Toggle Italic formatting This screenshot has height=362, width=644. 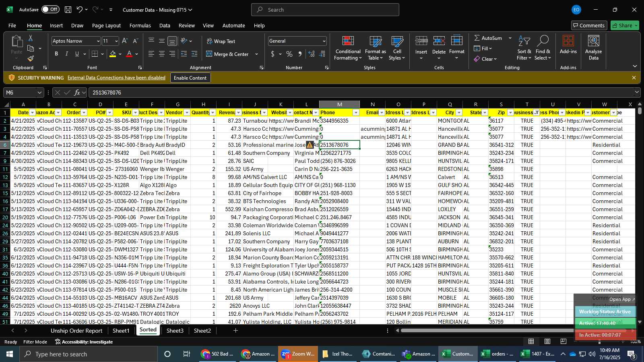(x=67, y=54)
